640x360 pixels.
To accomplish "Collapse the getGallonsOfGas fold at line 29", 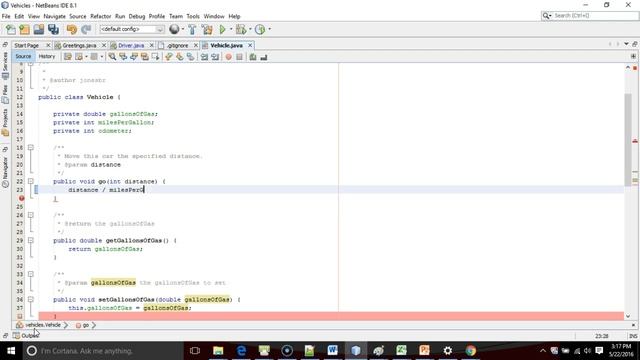I will (x=31, y=240).
